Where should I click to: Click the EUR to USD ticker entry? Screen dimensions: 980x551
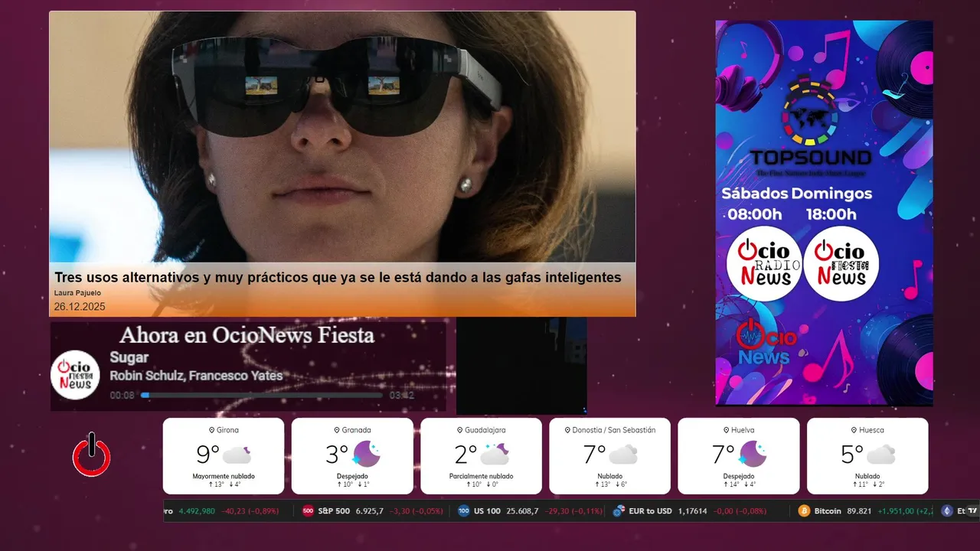(x=690, y=510)
